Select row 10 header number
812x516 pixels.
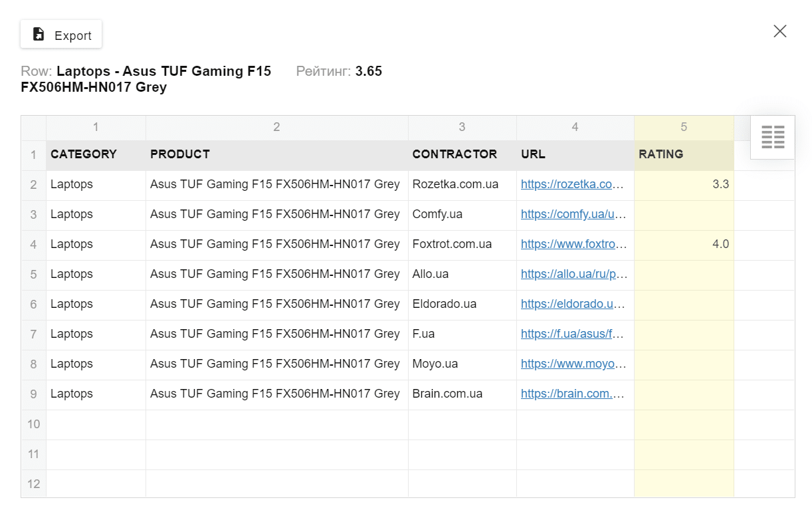33,424
